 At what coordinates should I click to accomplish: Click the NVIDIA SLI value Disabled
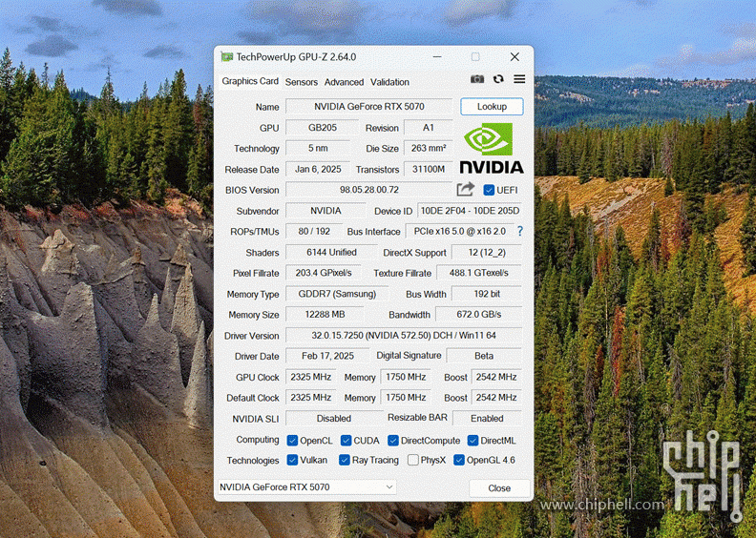coord(334,419)
